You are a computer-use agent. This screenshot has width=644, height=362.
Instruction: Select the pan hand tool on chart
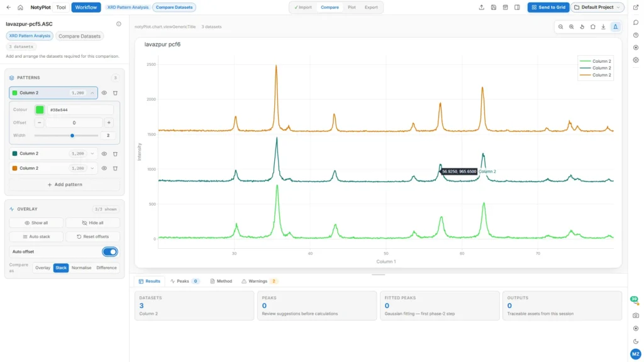(x=582, y=26)
